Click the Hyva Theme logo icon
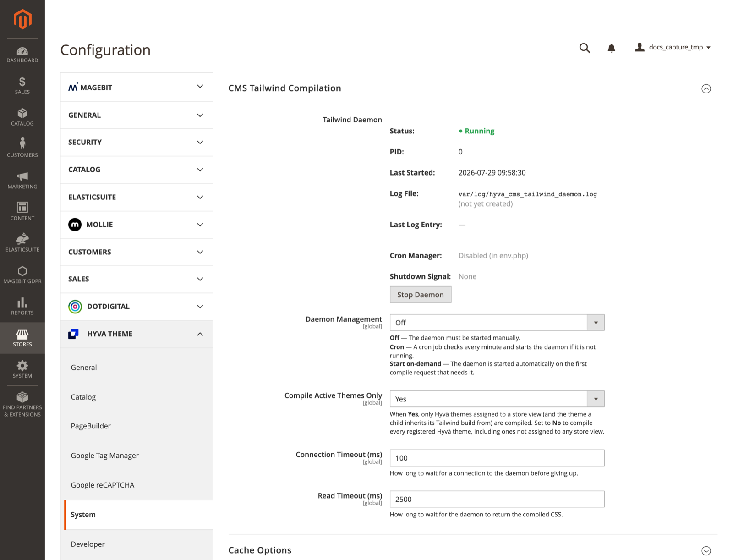The image size is (733, 560). click(73, 334)
